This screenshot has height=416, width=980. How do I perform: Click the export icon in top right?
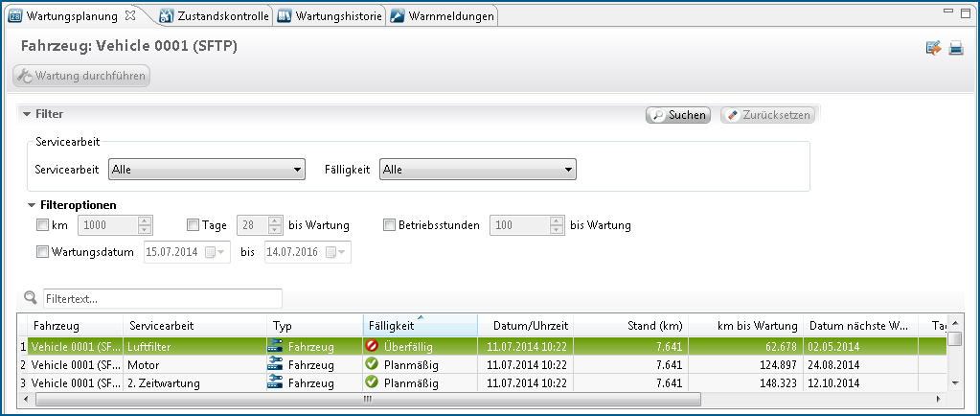click(x=933, y=48)
